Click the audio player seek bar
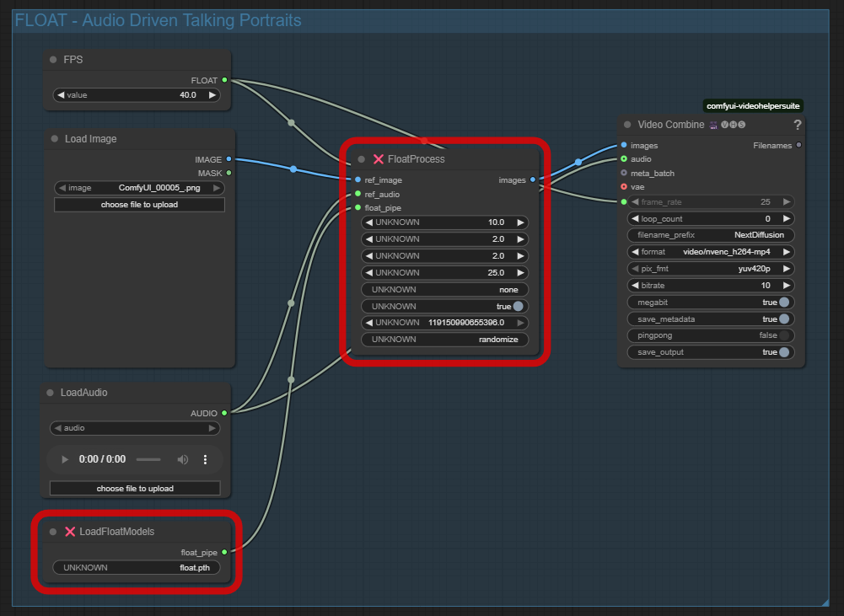Screen dimensions: 844x616 click(148, 459)
